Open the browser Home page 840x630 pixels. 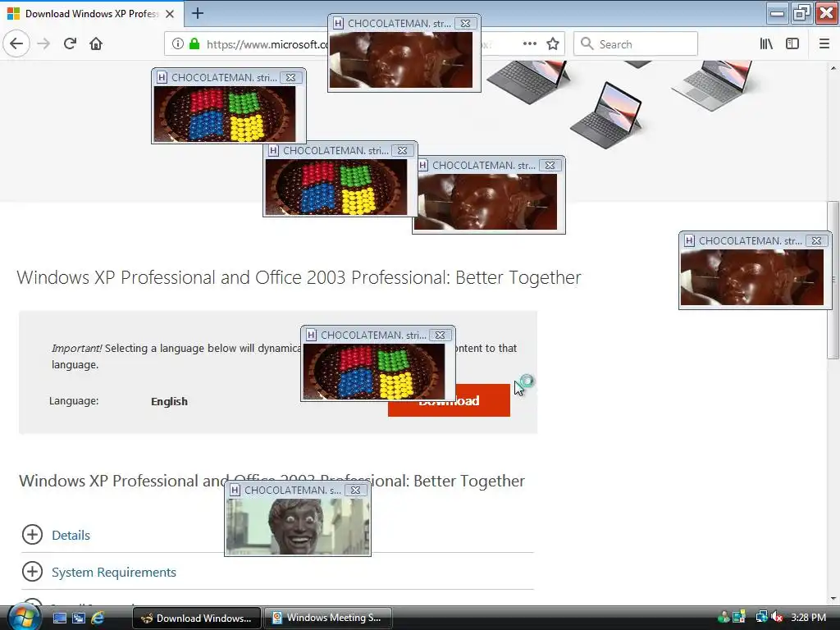coord(96,44)
